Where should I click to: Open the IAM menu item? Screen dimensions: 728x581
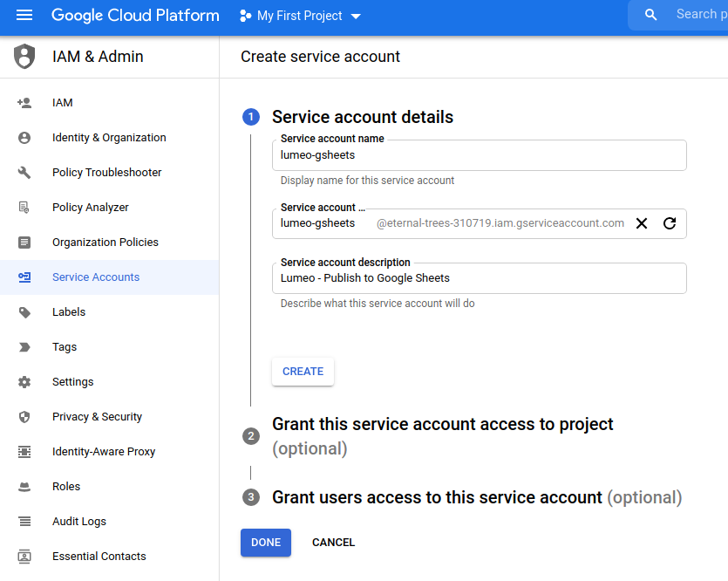coord(110,103)
